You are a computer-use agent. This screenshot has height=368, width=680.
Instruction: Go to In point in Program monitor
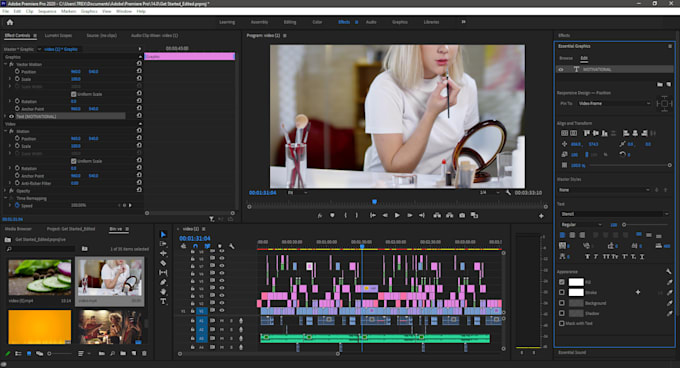coord(373,215)
